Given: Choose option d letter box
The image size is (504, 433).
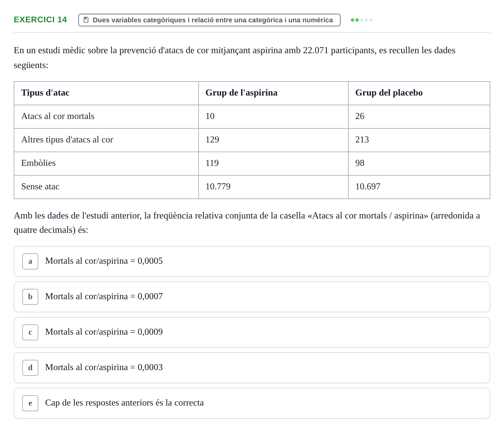Looking at the screenshot, I should click(30, 368).
